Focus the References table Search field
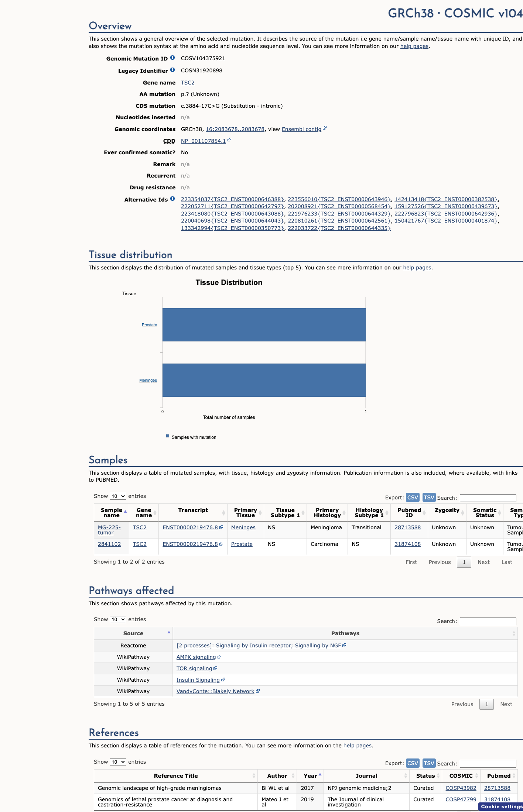Viewport: 523px width, 812px height. click(488, 764)
